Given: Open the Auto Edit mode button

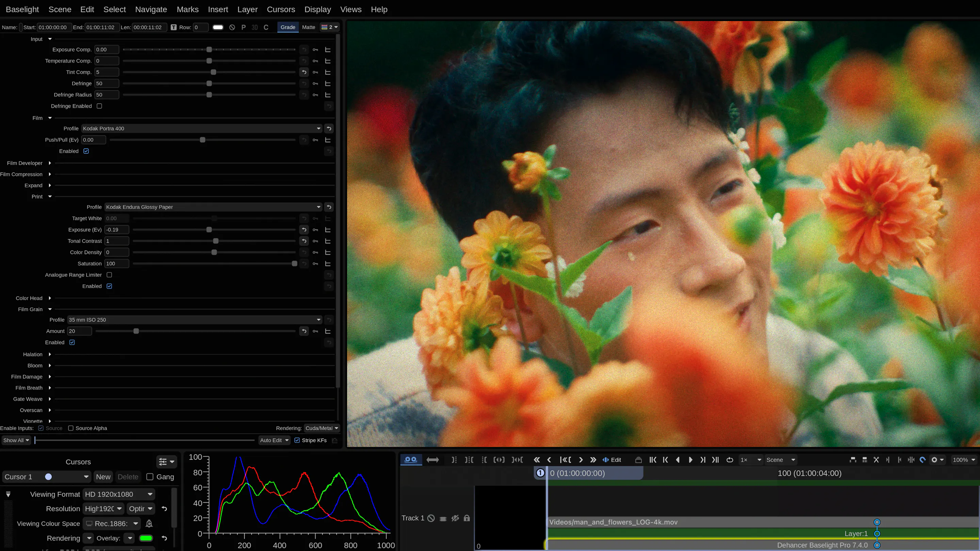Looking at the screenshot, I should pyautogui.click(x=274, y=440).
